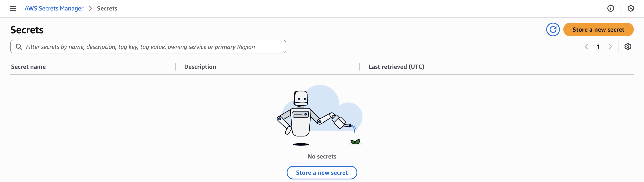Go to the next page chevron

(610, 47)
